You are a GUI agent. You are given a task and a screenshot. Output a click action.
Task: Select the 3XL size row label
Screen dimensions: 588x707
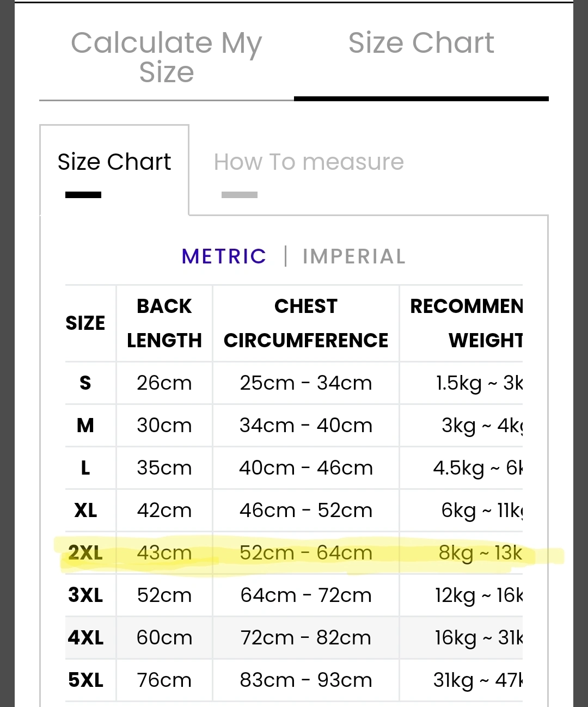pos(85,595)
